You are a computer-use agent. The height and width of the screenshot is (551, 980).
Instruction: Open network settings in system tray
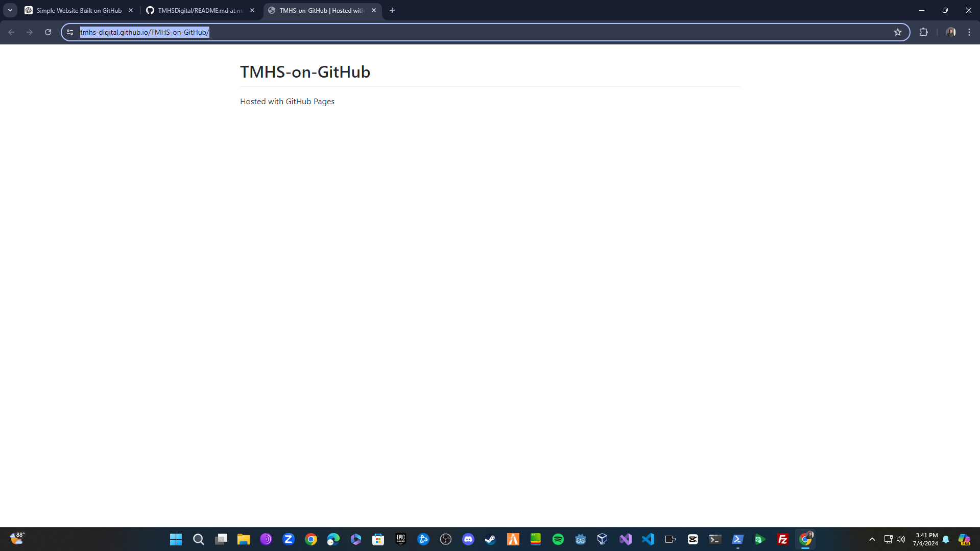click(x=888, y=539)
